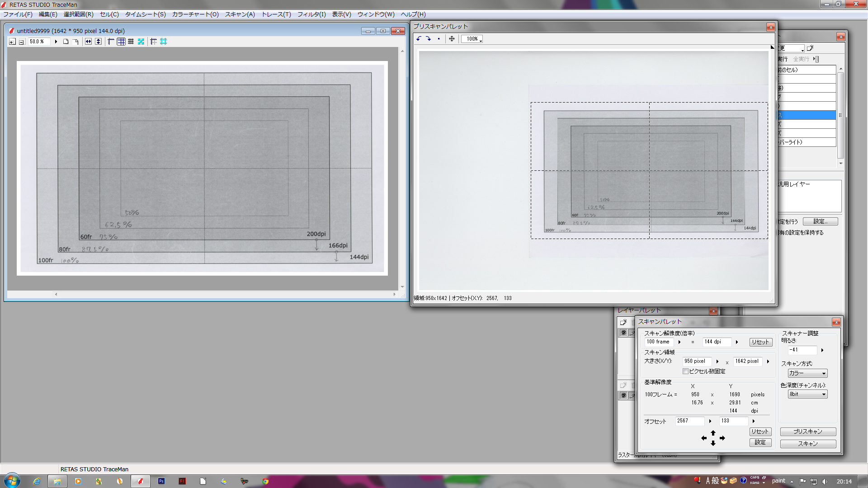
Task: Enable the ピクセル数固定 checkbox
Action: (685, 371)
